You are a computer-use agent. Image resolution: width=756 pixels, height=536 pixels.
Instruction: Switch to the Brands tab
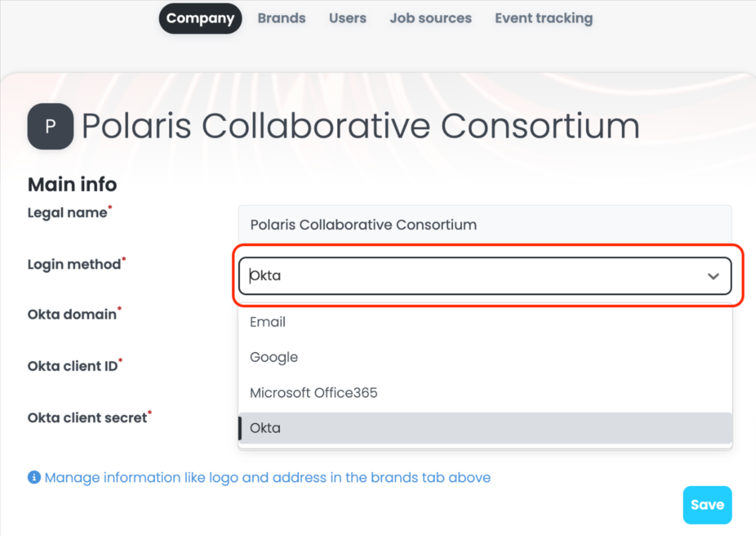(x=281, y=18)
